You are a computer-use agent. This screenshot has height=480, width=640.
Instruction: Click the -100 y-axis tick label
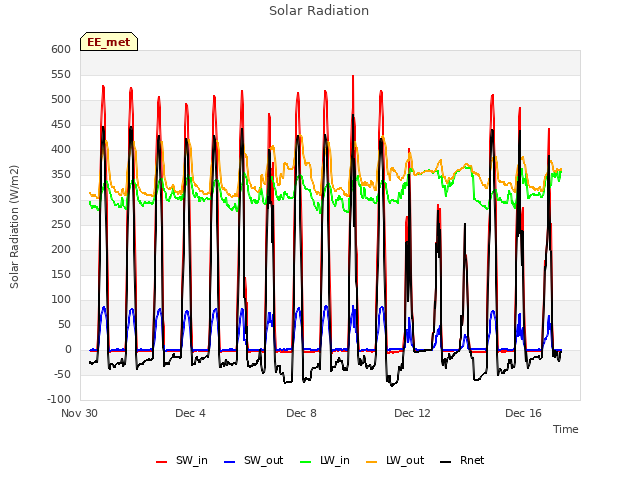(x=59, y=400)
